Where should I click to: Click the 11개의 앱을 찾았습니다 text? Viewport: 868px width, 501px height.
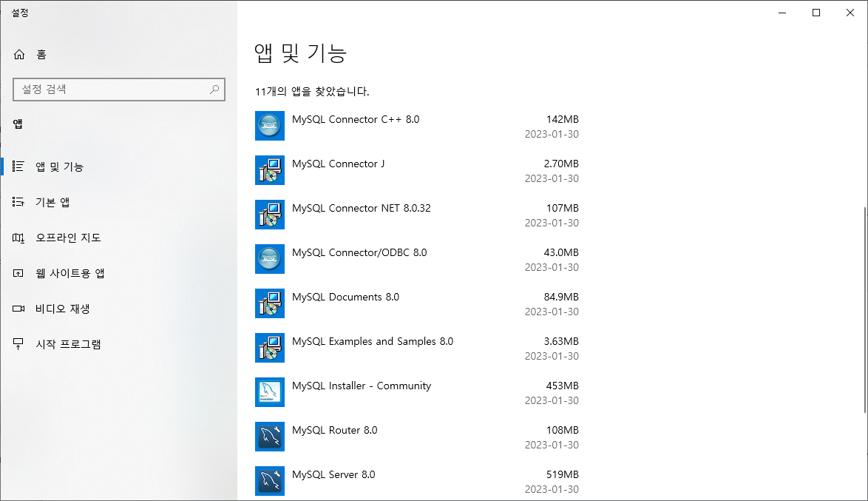(x=312, y=92)
